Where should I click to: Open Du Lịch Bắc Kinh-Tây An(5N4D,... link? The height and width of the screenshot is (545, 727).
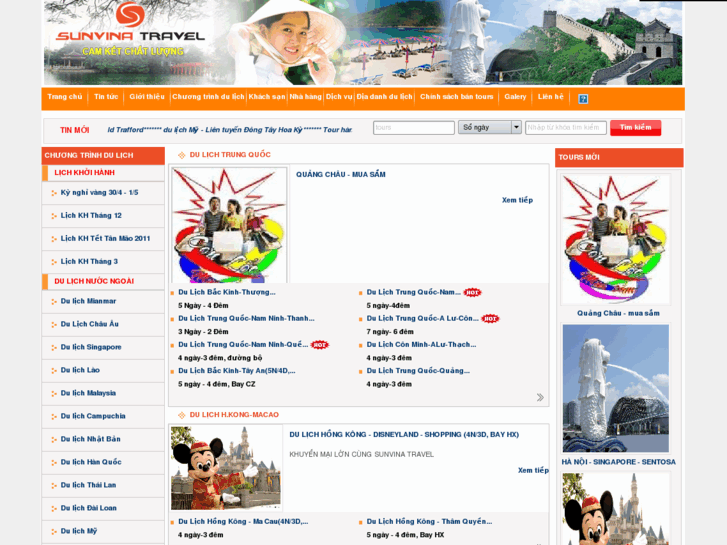click(x=236, y=371)
